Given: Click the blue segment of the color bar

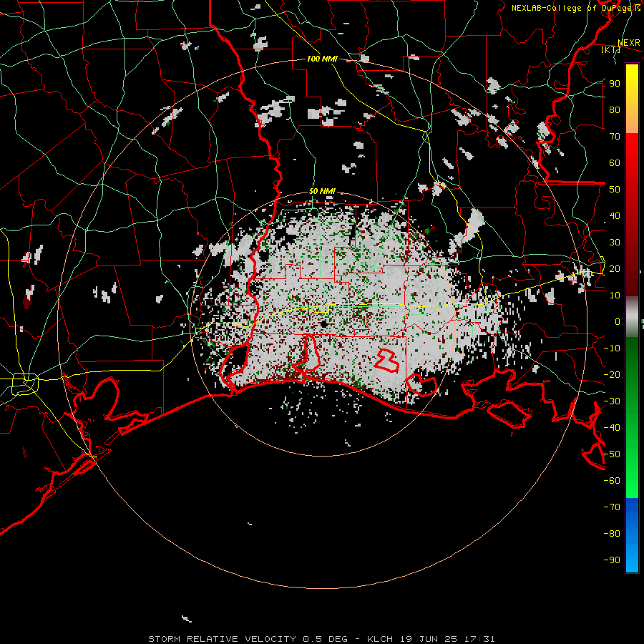Looking at the screenshot, I should coord(632,535).
